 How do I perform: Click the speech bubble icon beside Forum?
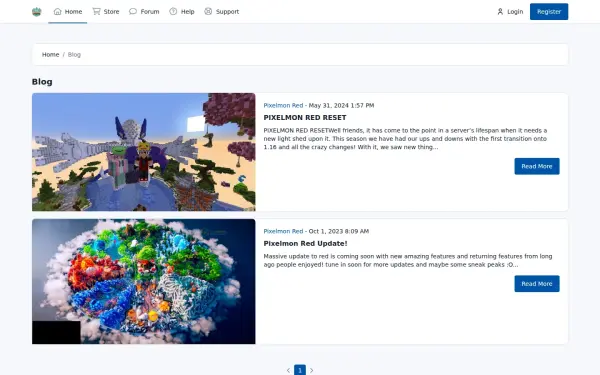click(133, 11)
